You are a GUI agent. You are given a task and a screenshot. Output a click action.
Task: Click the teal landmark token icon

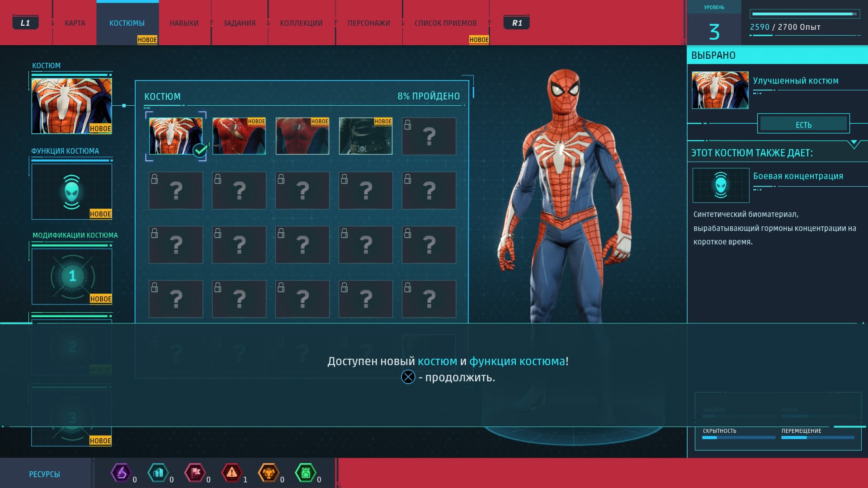pos(158,473)
